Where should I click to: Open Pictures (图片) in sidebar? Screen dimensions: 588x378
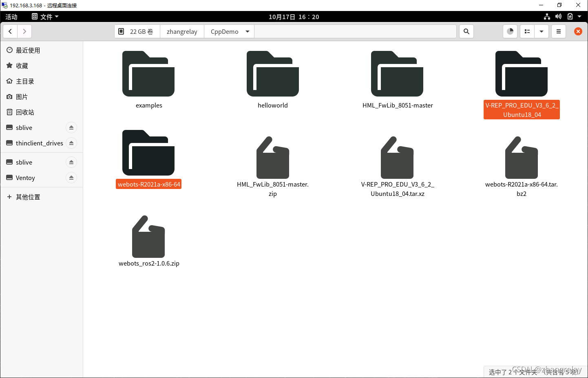coord(42,97)
